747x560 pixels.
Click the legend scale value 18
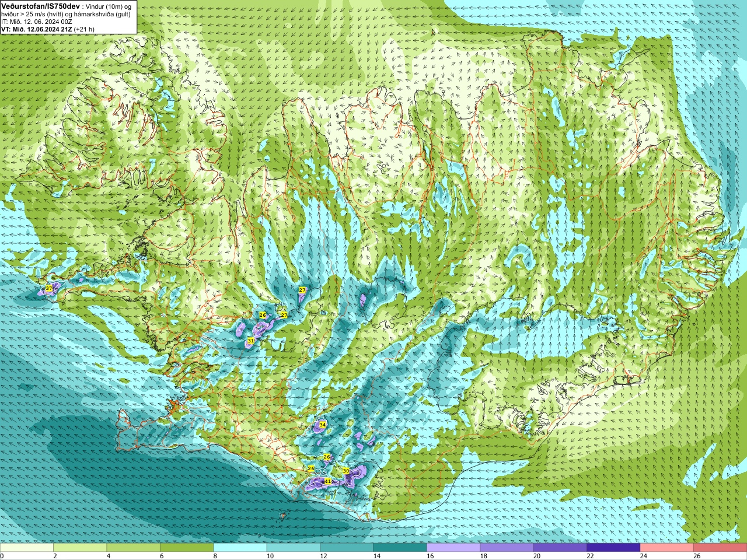(x=483, y=556)
